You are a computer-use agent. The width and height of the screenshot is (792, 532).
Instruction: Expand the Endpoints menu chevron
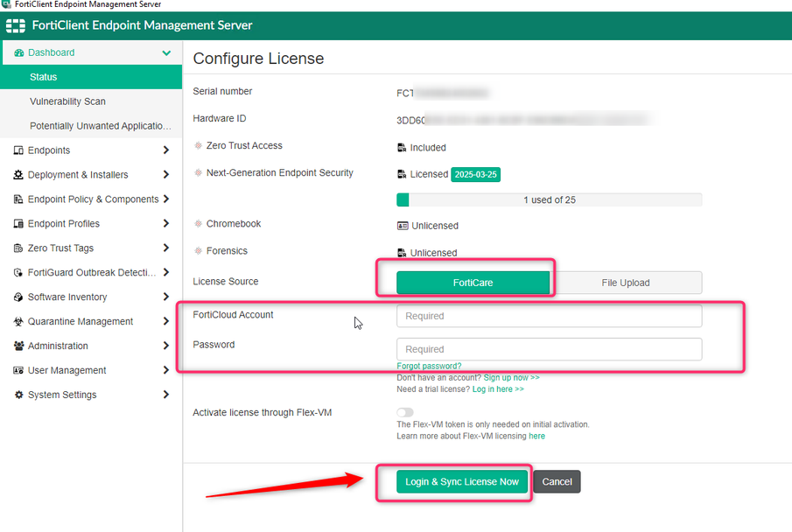point(166,150)
